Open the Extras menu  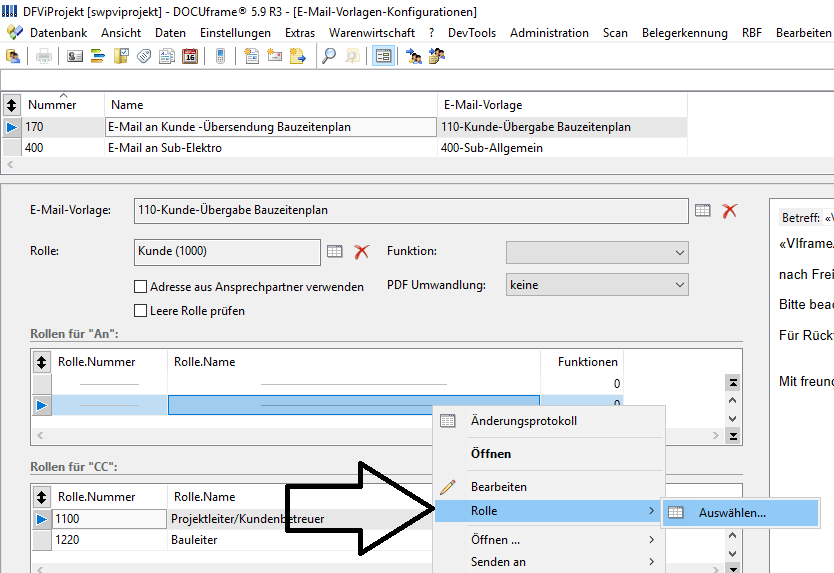click(300, 33)
